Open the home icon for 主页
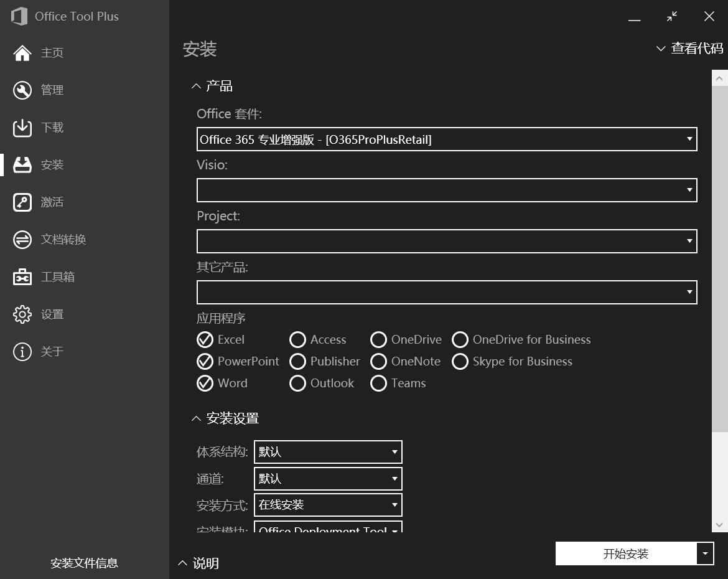The width and height of the screenshot is (728, 579). [22, 53]
